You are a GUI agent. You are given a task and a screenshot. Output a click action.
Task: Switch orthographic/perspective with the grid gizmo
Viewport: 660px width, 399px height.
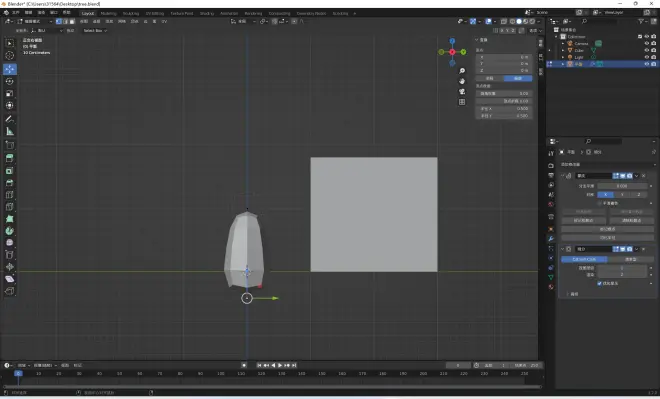click(x=462, y=102)
